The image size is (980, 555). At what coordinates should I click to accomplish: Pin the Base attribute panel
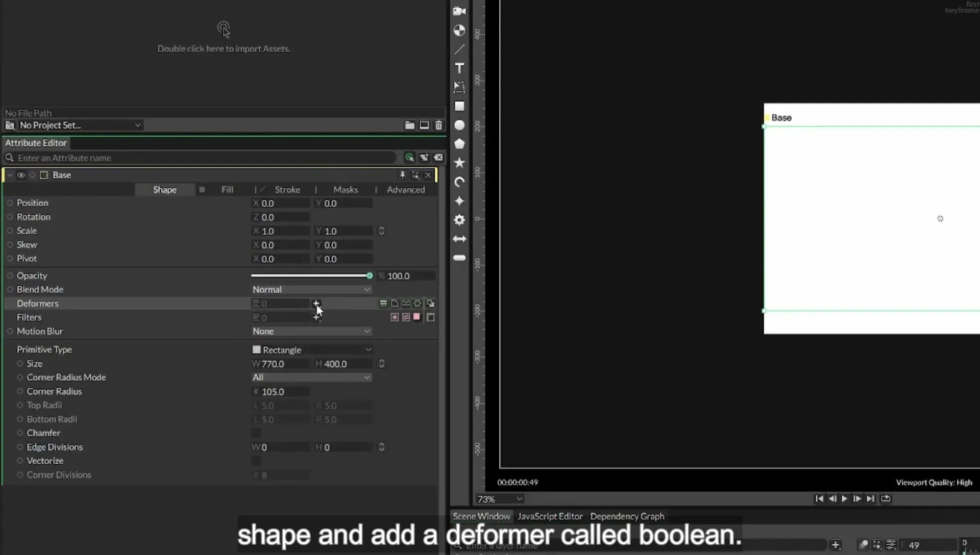tap(402, 175)
